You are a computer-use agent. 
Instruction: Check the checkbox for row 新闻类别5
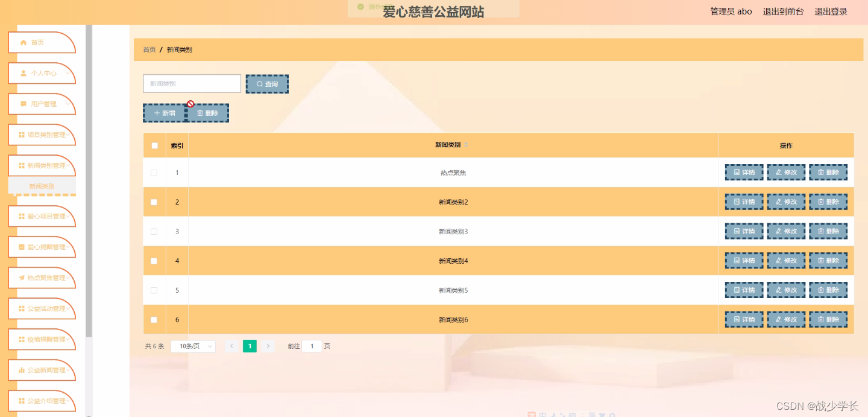coord(154,290)
